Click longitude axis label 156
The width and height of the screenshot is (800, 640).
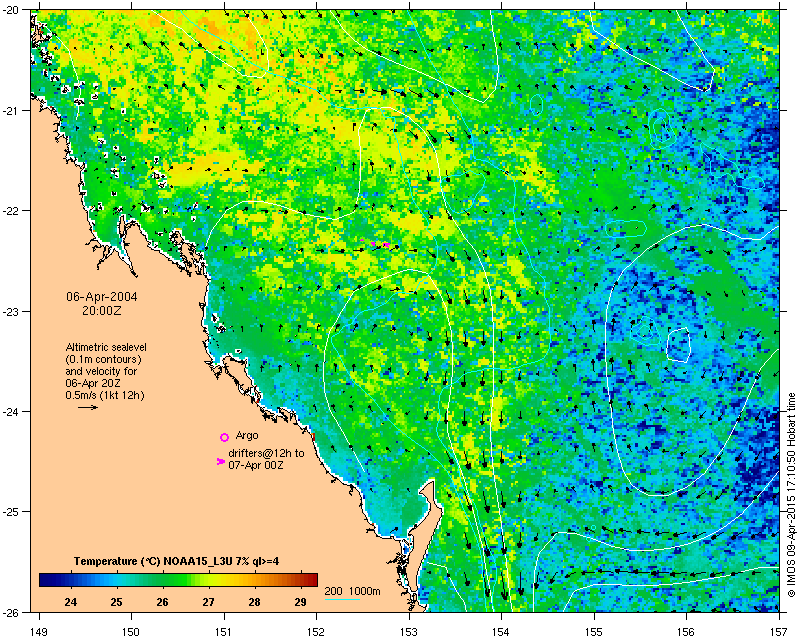point(687,631)
